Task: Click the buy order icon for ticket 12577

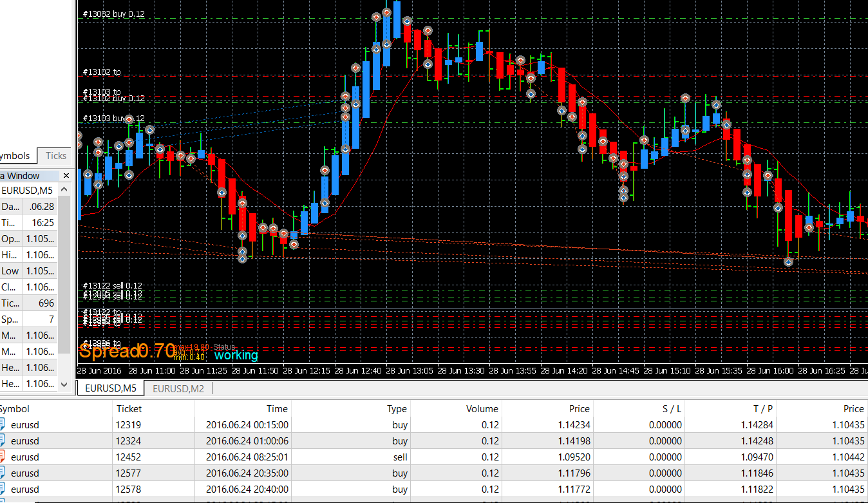Action: [2, 473]
